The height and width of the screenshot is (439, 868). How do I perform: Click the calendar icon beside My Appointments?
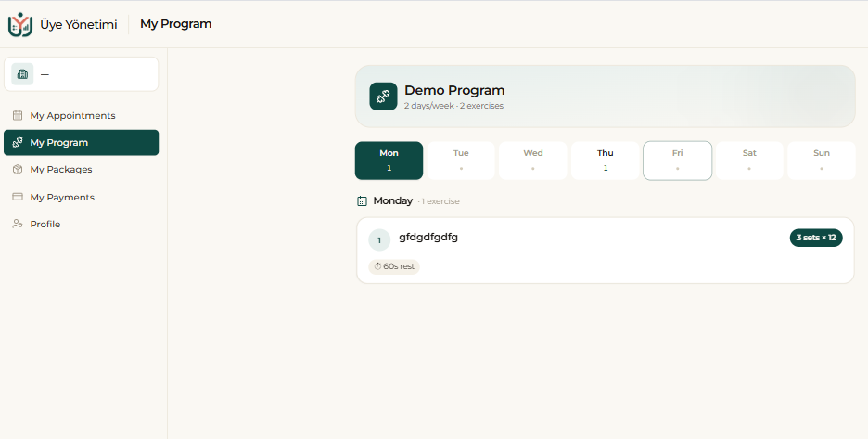pos(18,115)
